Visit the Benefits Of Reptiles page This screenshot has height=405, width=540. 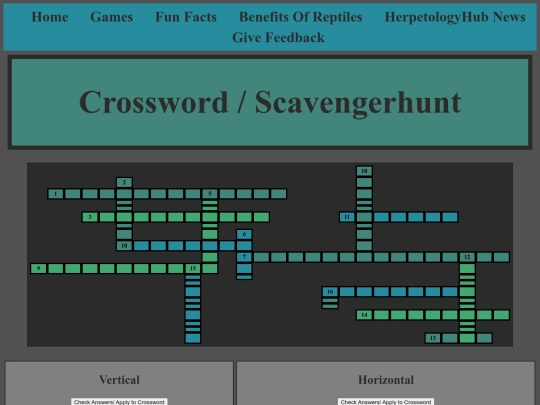pos(301,17)
